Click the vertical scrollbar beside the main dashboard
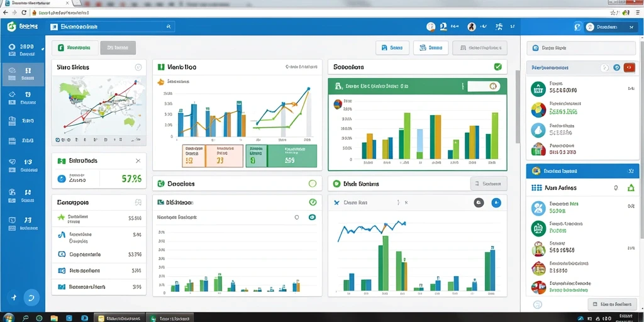This screenshot has height=322, width=644. (518, 106)
